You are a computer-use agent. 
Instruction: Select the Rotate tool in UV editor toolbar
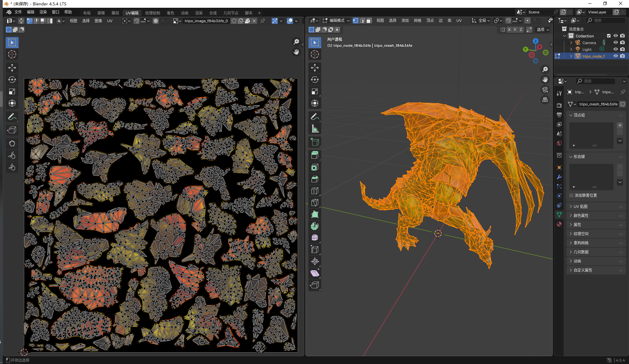[12, 80]
